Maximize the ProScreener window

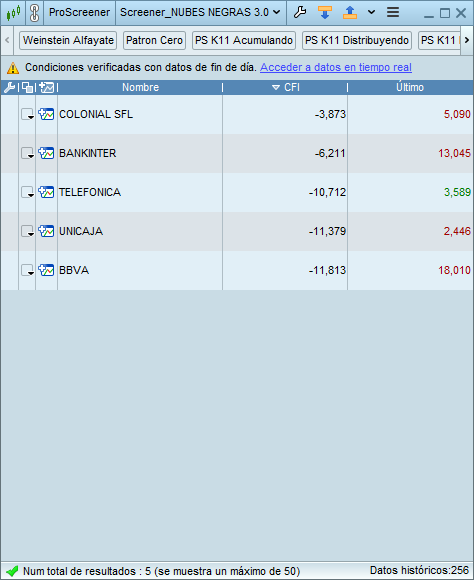tap(445, 13)
